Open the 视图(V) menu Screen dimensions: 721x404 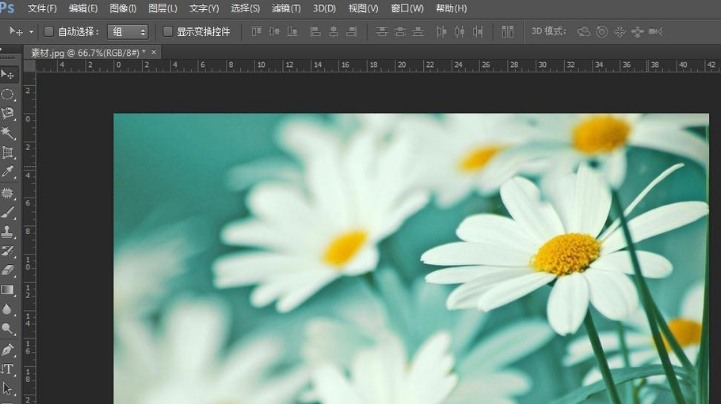(363, 8)
